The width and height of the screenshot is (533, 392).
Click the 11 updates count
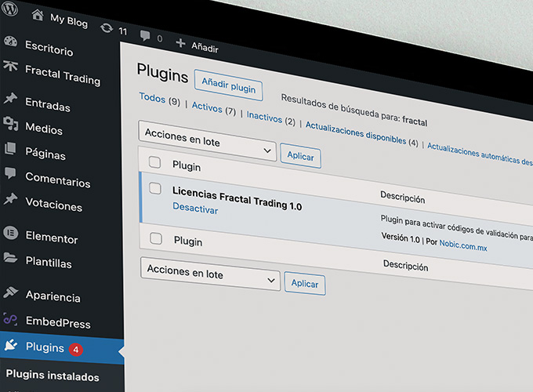tap(123, 31)
